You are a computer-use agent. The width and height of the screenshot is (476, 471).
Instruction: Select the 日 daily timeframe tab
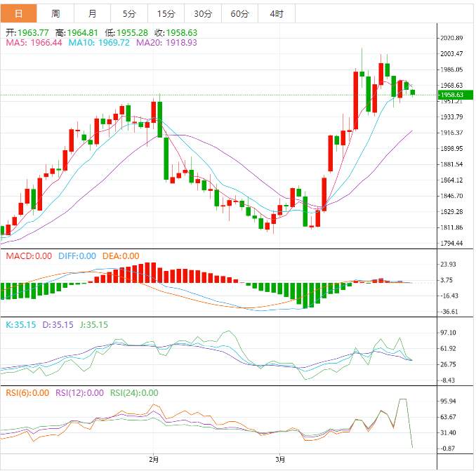18,14
